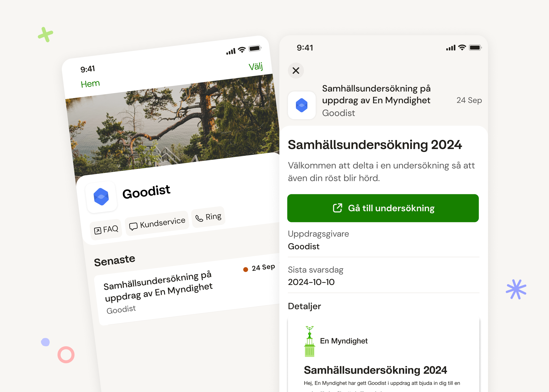Tap the Goodist hexagon logo in message header

pos(302,105)
